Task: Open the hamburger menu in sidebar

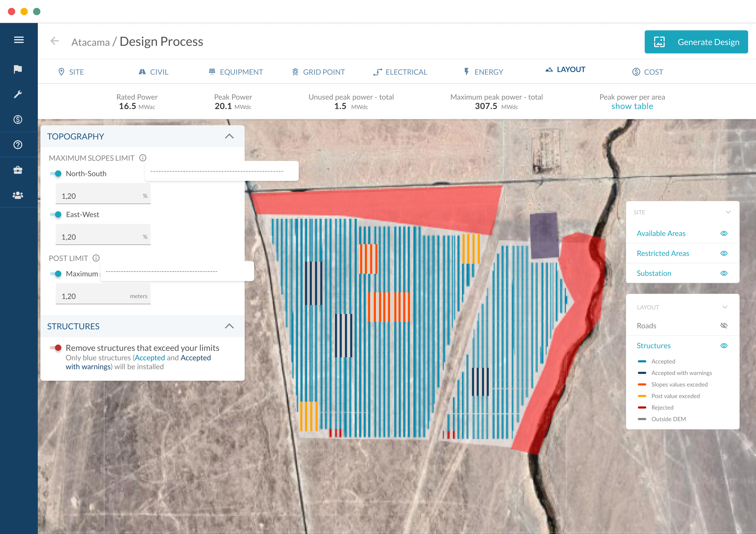Action: 19,40
